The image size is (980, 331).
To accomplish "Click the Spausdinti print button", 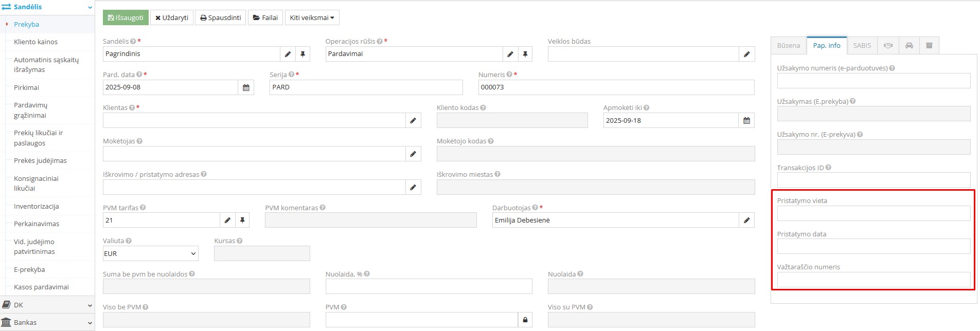I will [221, 17].
